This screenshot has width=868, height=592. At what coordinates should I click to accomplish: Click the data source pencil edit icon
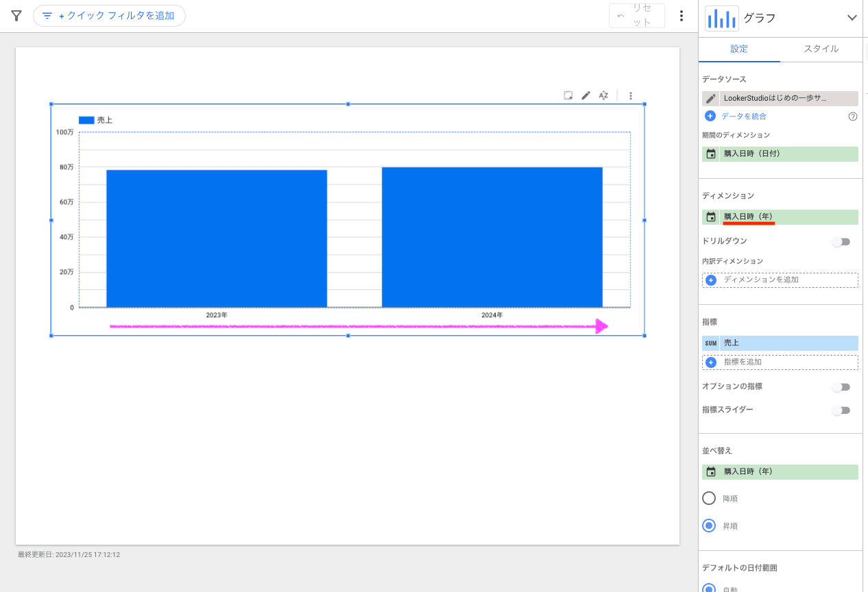tap(711, 99)
